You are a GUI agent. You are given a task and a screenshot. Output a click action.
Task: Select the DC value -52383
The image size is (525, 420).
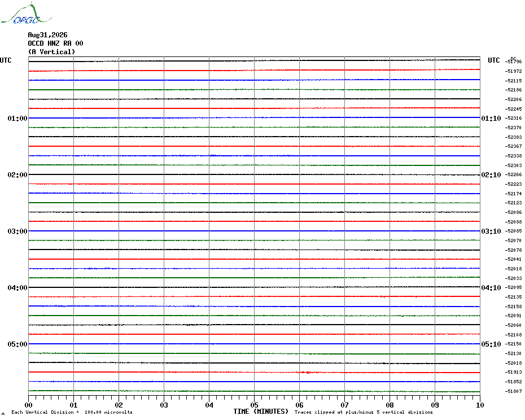click(x=513, y=137)
